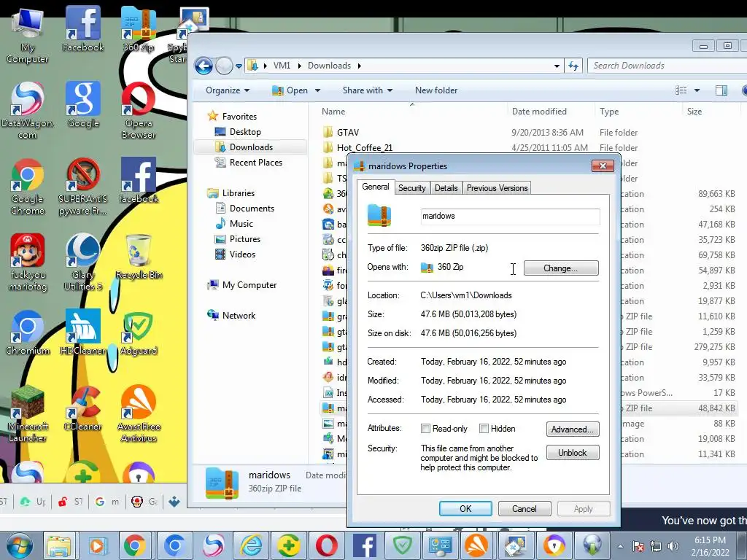Sort files by the Size column header
Screen dimensions: 747x560
[x=694, y=112]
